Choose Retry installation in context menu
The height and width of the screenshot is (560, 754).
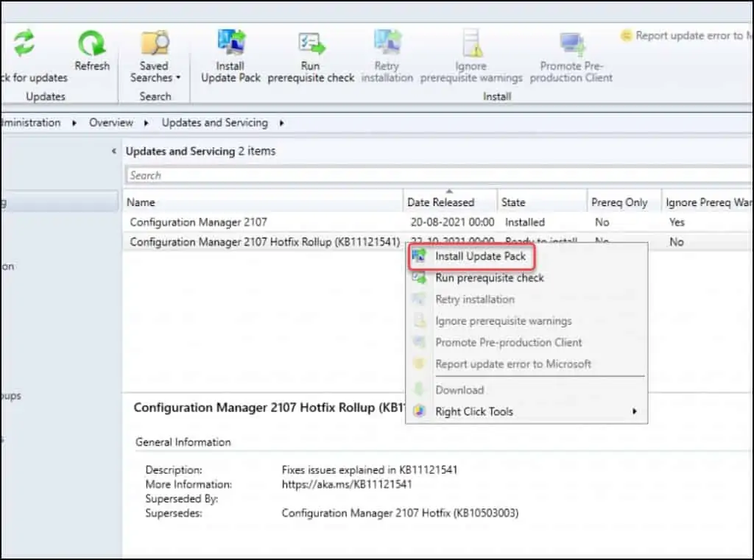click(x=475, y=300)
